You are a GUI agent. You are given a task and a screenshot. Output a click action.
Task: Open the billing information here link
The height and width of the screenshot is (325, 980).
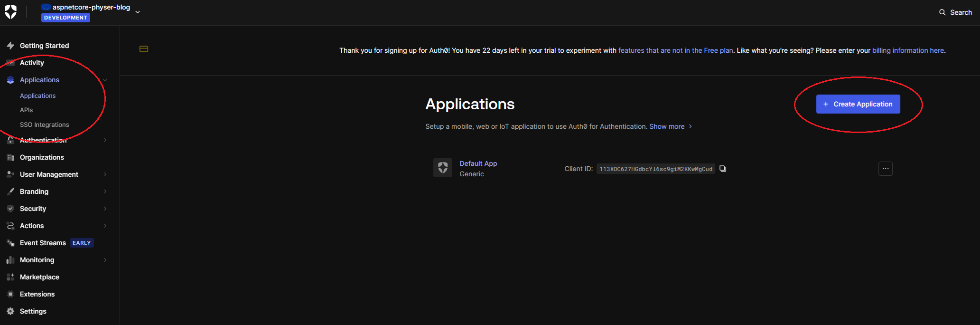908,50
